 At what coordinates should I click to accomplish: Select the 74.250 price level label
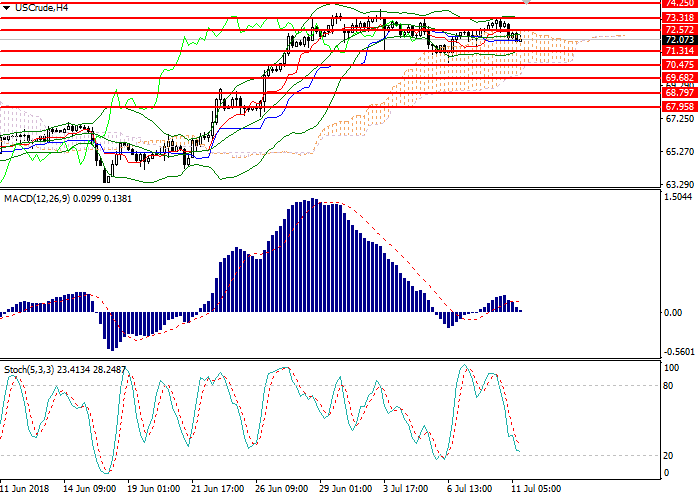point(680,3)
